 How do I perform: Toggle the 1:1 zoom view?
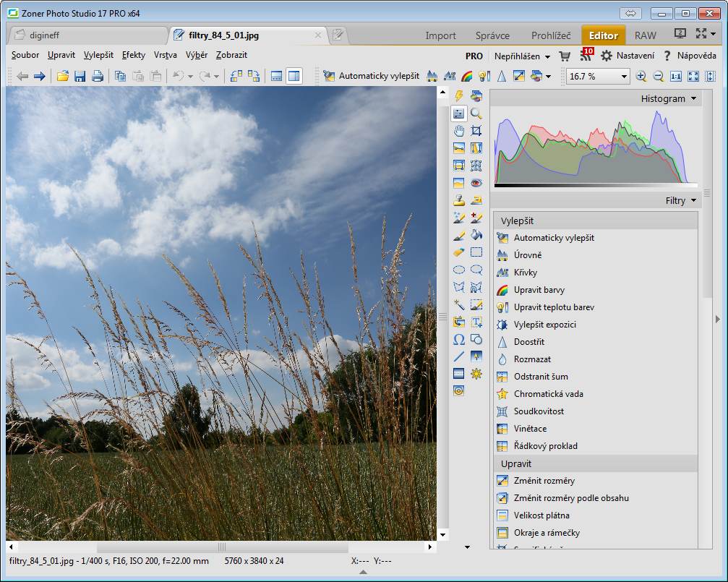pyautogui.click(x=676, y=76)
